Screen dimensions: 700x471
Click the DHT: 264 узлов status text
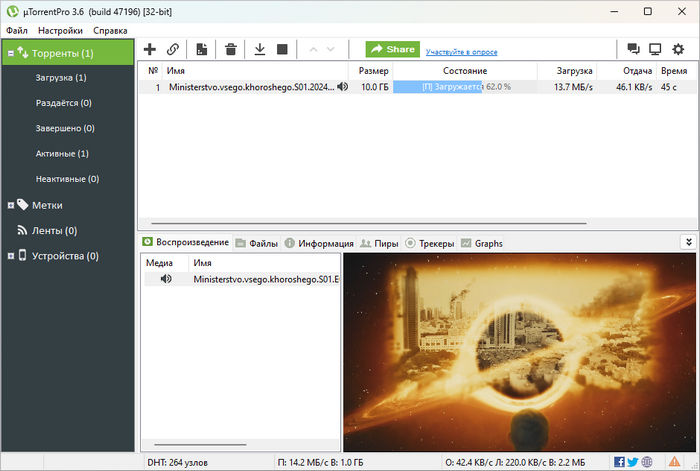pyautogui.click(x=177, y=463)
